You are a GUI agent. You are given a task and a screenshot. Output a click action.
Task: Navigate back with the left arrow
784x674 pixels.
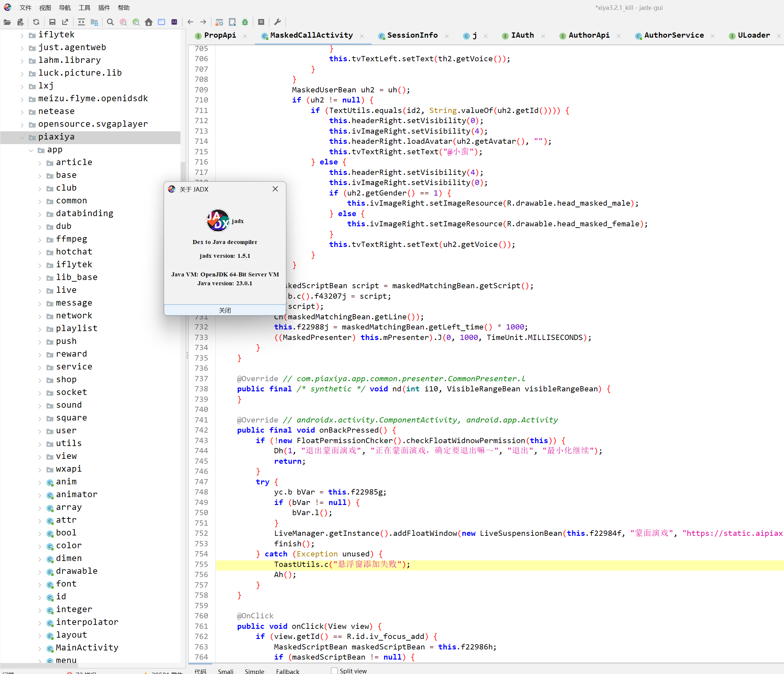(x=190, y=22)
